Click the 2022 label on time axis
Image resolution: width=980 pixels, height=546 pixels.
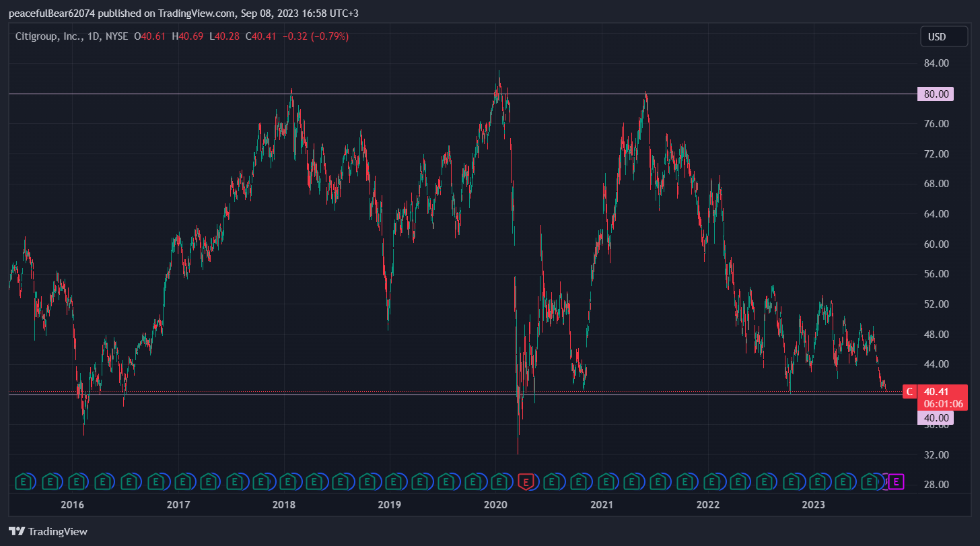(x=707, y=505)
